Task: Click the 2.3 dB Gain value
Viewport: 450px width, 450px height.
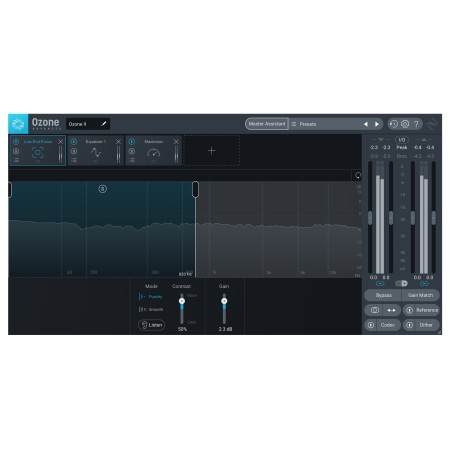Action: pos(225,329)
